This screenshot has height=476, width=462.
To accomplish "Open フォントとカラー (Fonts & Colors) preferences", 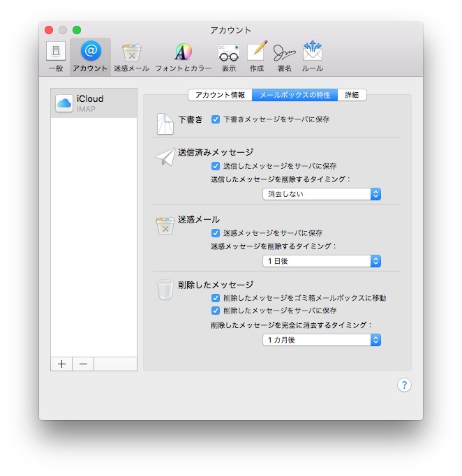I will 183,56.
